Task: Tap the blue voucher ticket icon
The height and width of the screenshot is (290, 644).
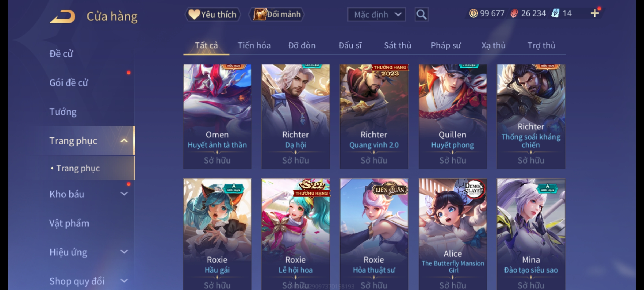Action: [555, 13]
